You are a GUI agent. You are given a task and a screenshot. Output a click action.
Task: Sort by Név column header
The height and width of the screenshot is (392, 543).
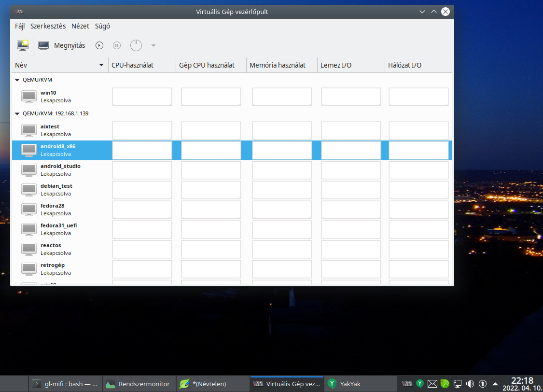click(x=60, y=65)
